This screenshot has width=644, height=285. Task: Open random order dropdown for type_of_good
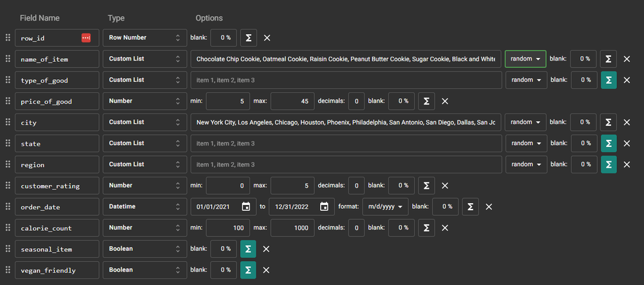pyautogui.click(x=526, y=80)
